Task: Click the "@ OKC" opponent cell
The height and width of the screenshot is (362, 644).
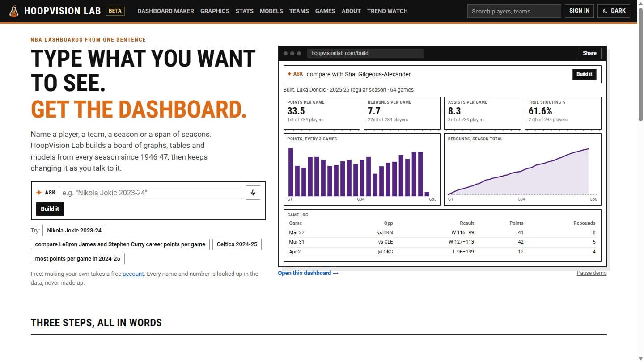Action: point(385,252)
